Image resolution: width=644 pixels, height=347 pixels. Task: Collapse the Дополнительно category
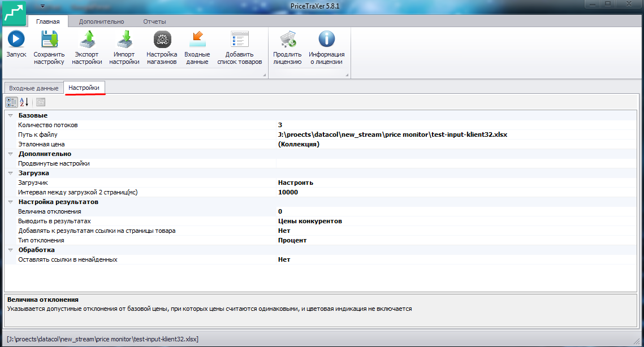(x=11, y=154)
